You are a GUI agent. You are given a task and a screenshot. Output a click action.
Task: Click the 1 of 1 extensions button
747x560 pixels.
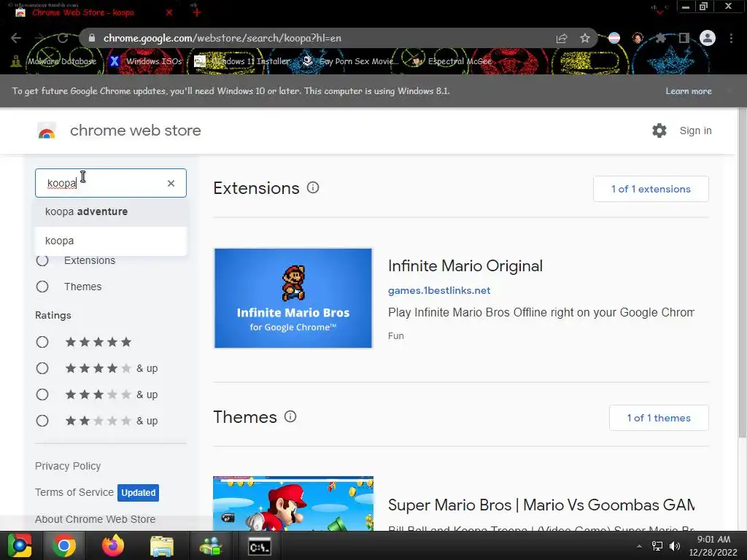point(651,189)
